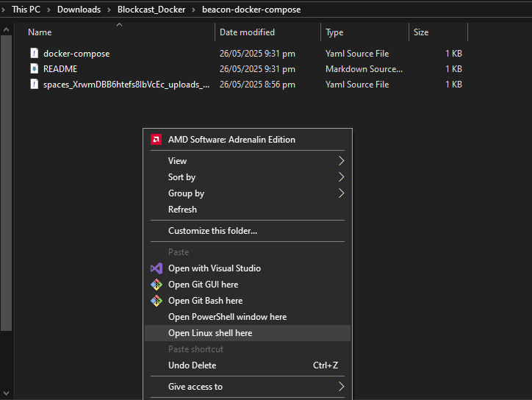Click the left navigation pane scrollbar

(x=7, y=184)
